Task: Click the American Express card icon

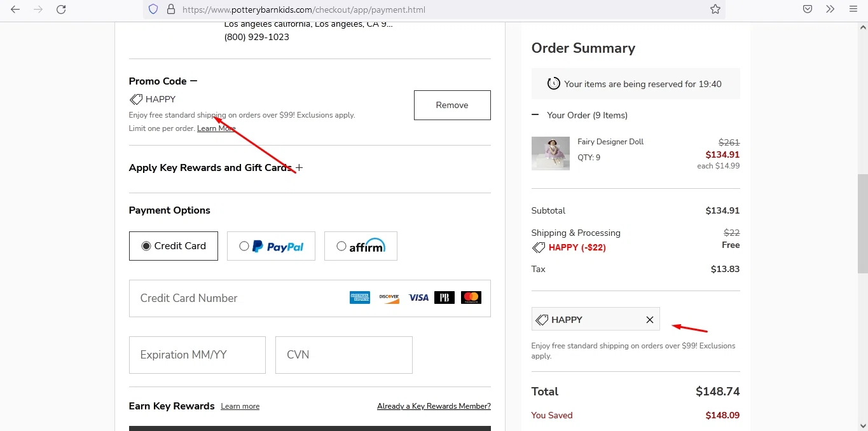Action: point(360,298)
